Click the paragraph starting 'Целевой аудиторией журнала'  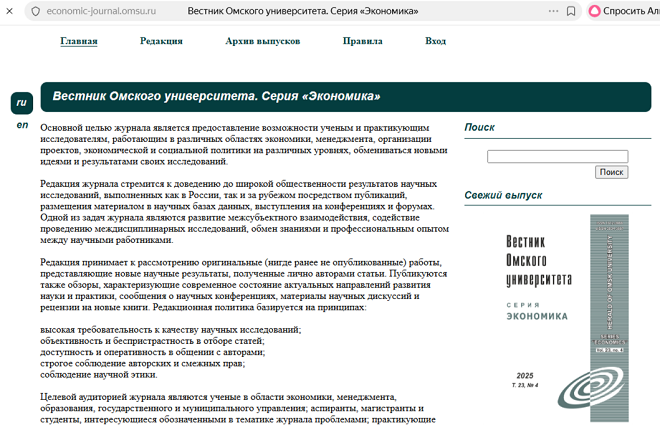tap(238, 408)
